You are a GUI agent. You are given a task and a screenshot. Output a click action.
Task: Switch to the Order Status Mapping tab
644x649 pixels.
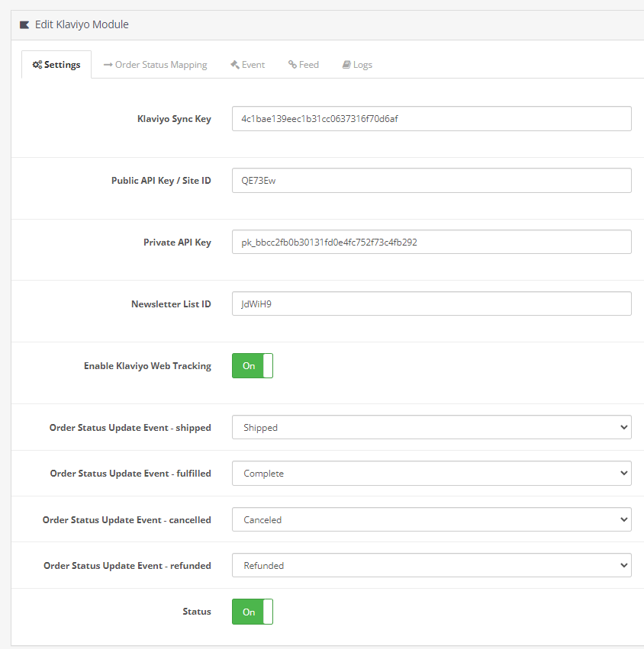pyautogui.click(x=156, y=65)
